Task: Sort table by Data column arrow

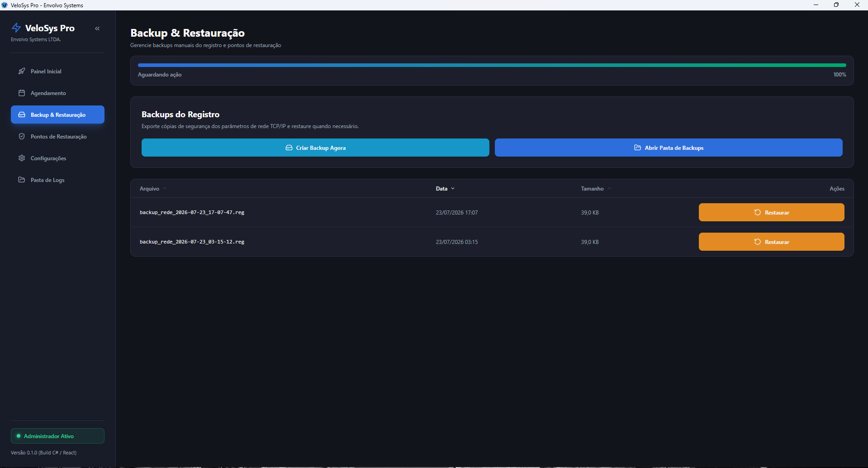Action: 453,189
